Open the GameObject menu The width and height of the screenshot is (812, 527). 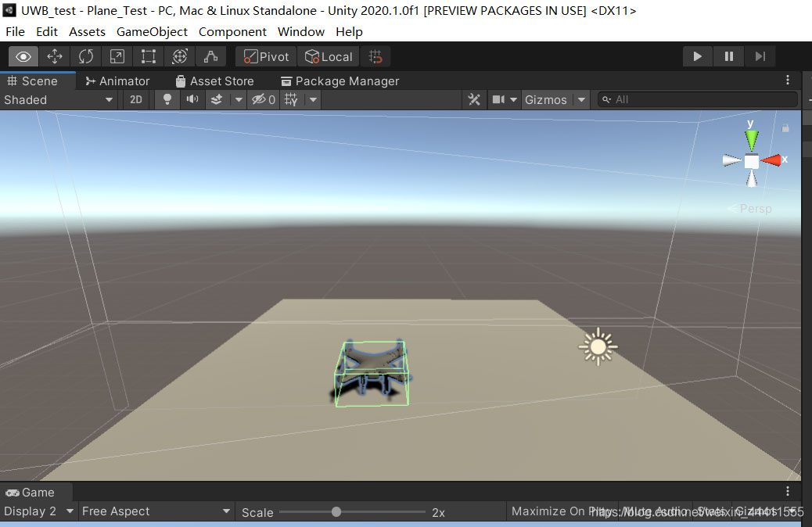point(152,31)
